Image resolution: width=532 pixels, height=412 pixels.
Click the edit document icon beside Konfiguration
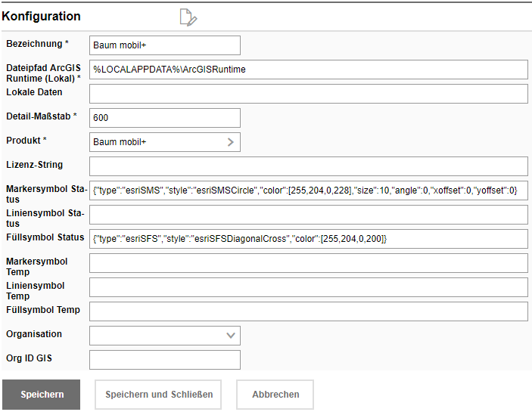coord(188,17)
